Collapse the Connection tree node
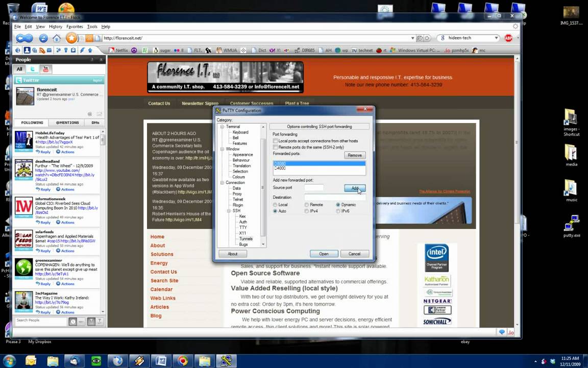The image size is (588, 368). pyautogui.click(x=222, y=182)
